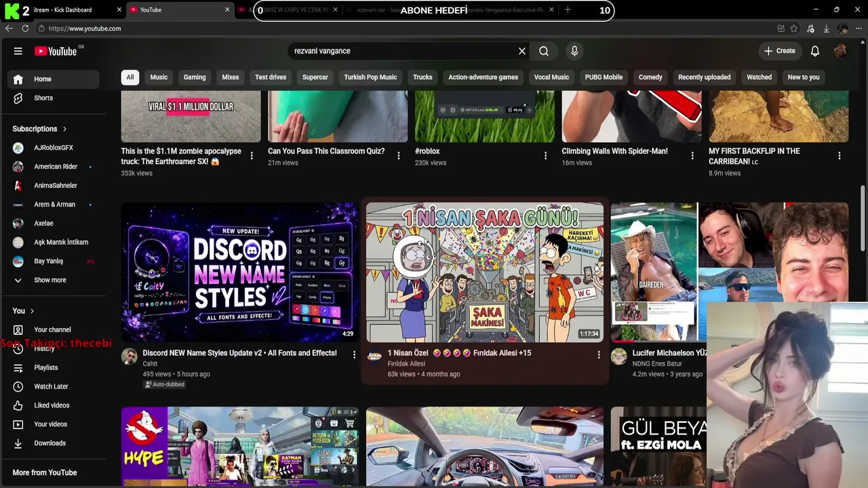Open the Earthroamer SX truck video title
Screen dimensions: 868x488
click(x=181, y=157)
